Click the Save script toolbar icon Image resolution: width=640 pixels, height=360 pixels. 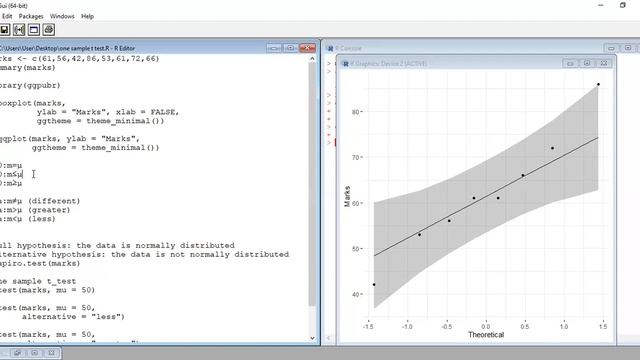tap(4, 30)
